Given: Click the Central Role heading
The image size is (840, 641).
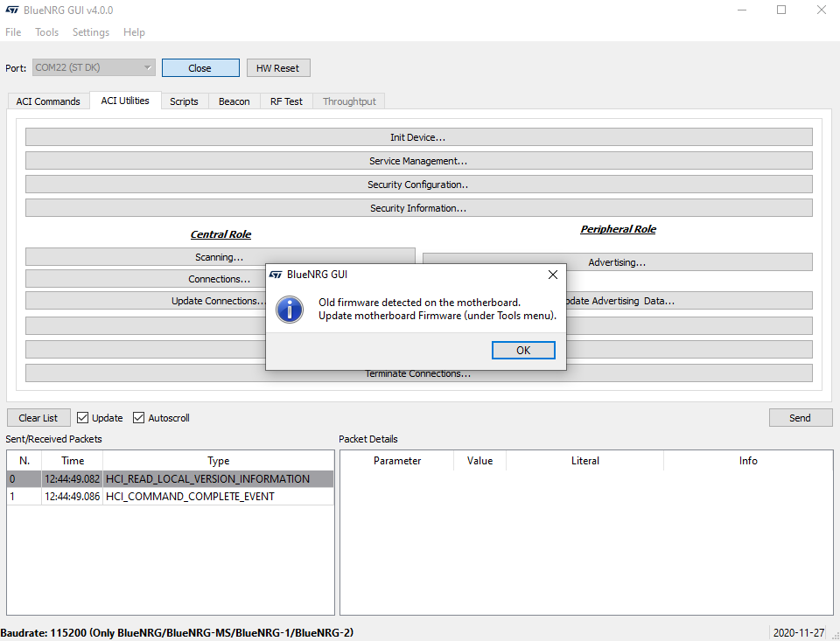Looking at the screenshot, I should (x=220, y=234).
